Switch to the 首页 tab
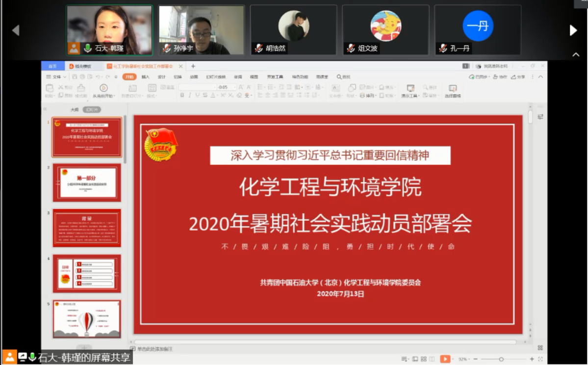Screen dimensions: 588x365 [53, 66]
